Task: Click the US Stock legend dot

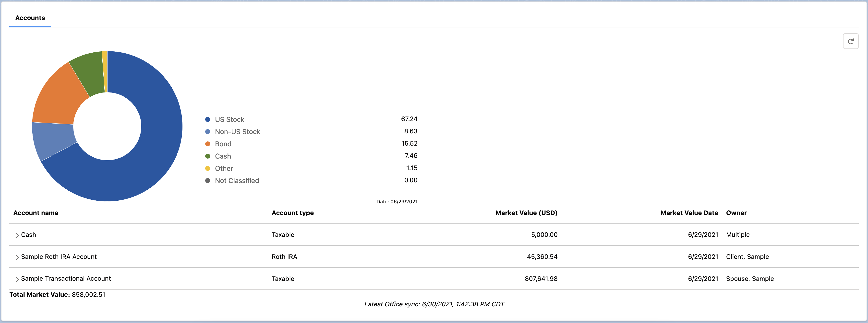Action: click(x=207, y=120)
